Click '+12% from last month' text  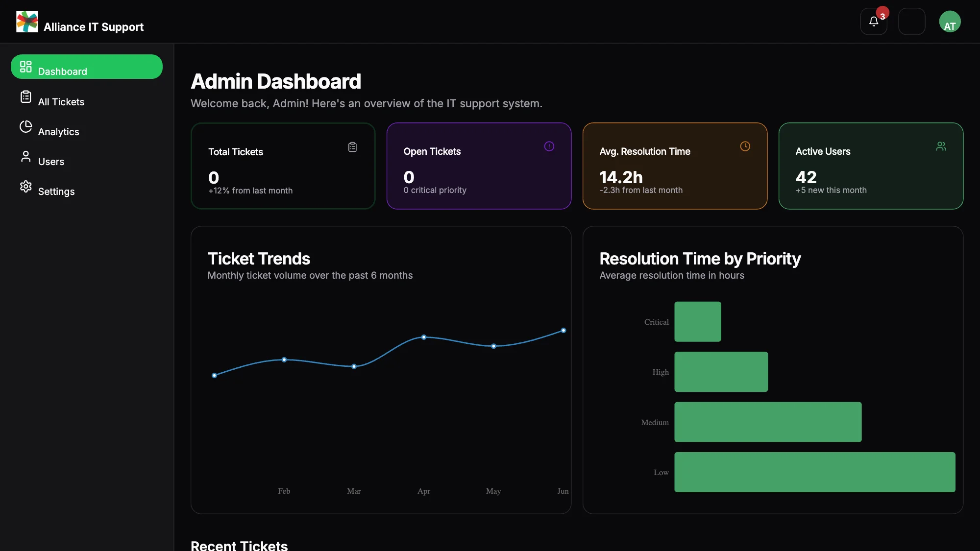point(250,191)
